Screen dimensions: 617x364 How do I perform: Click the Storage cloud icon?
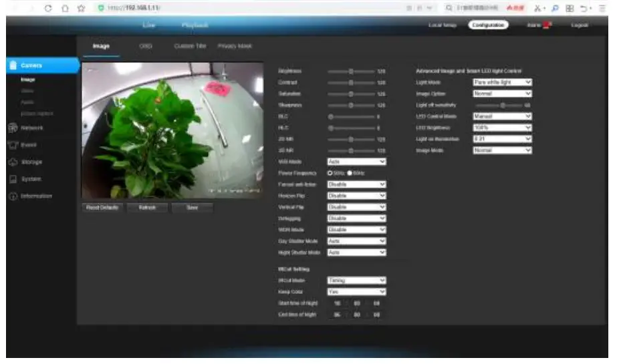[13, 162]
